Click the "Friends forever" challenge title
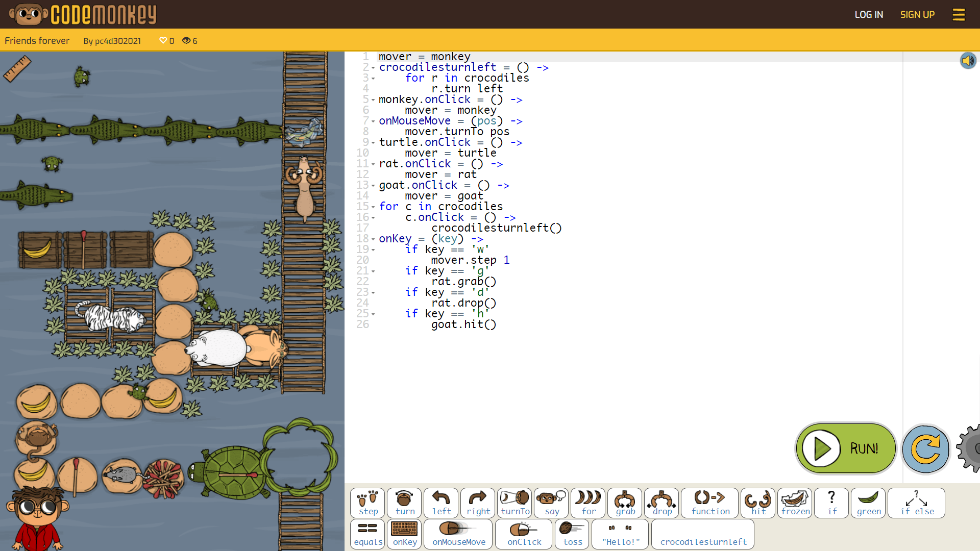 37,40
